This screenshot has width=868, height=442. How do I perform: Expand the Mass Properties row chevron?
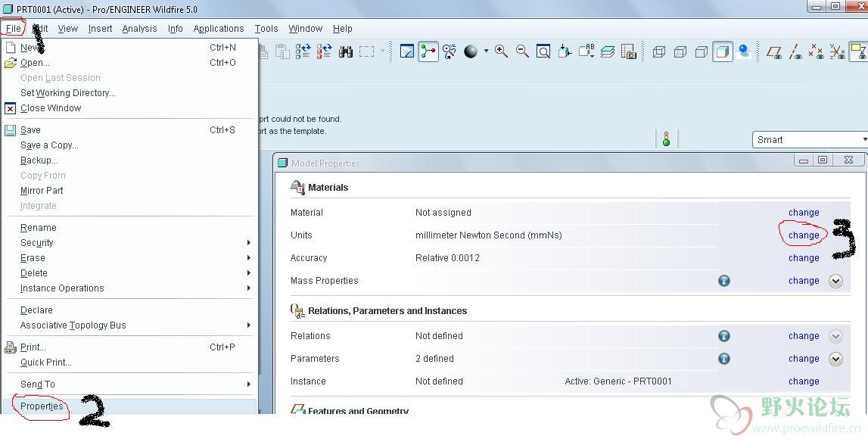coord(835,281)
